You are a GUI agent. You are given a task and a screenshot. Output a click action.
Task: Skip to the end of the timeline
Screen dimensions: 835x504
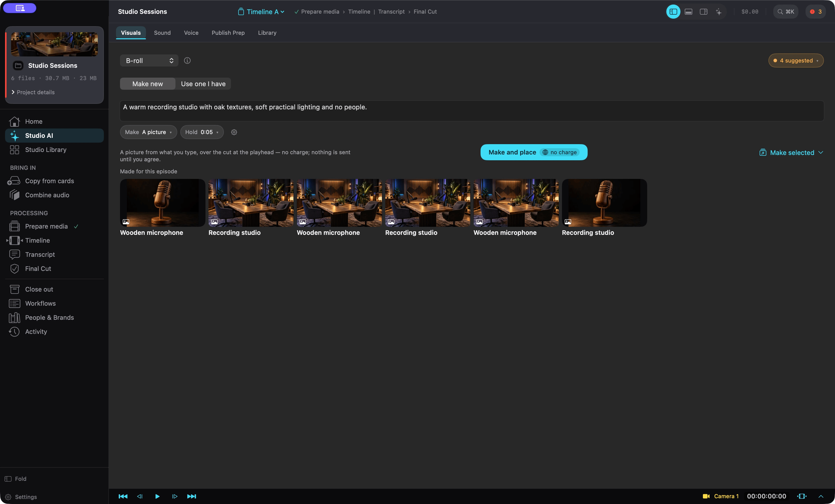(191, 496)
